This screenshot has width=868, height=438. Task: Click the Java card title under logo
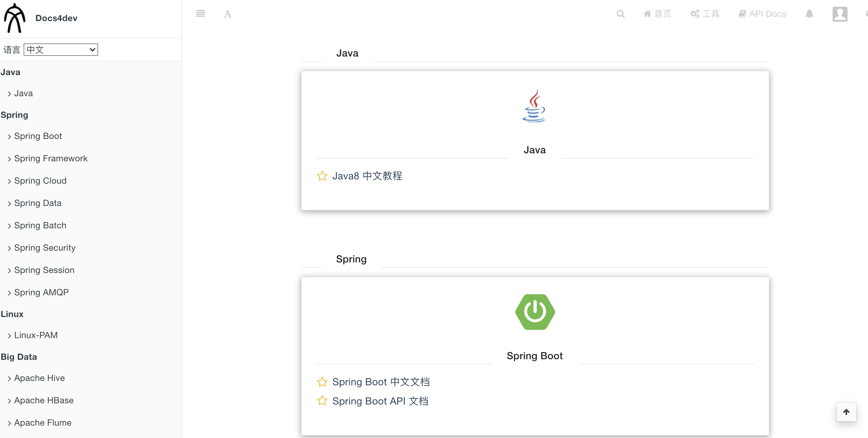click(535, 150)
